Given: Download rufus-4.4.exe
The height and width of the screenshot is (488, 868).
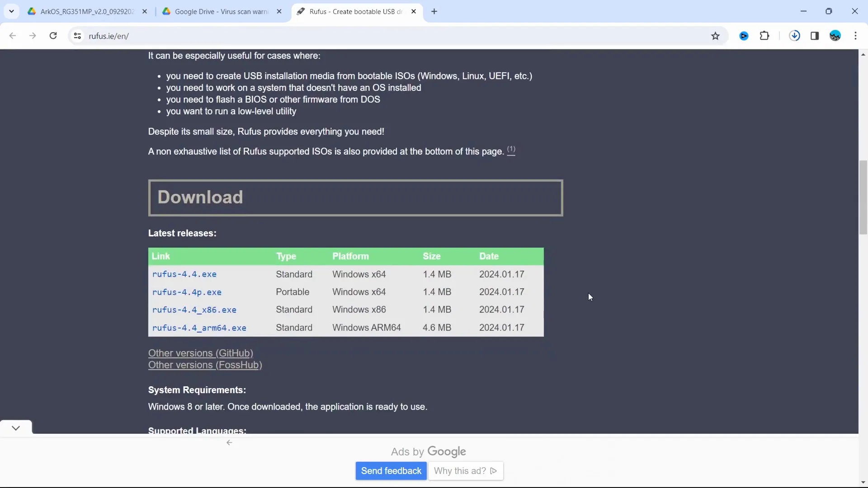Looking at the screenshot, I should click(x=184, y=274).
